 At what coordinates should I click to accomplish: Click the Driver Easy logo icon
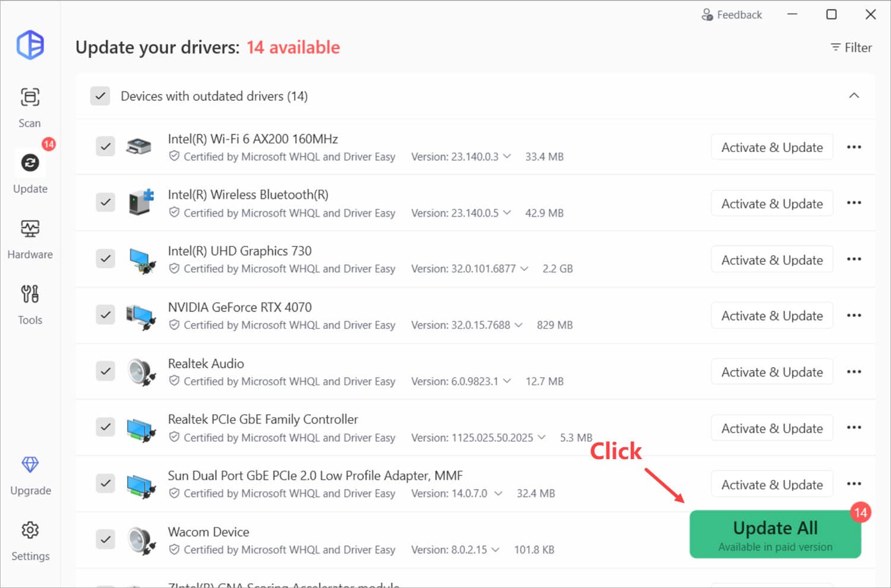(x=30, y=45)
